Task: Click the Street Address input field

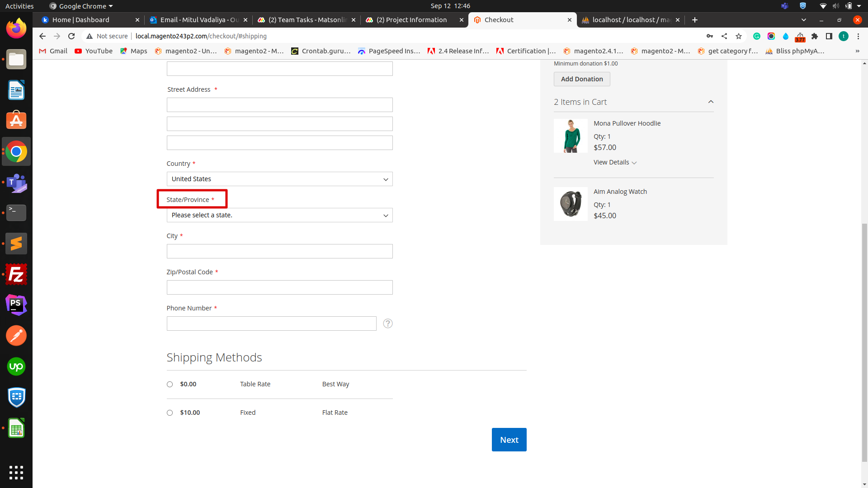Action: point(279,104)
